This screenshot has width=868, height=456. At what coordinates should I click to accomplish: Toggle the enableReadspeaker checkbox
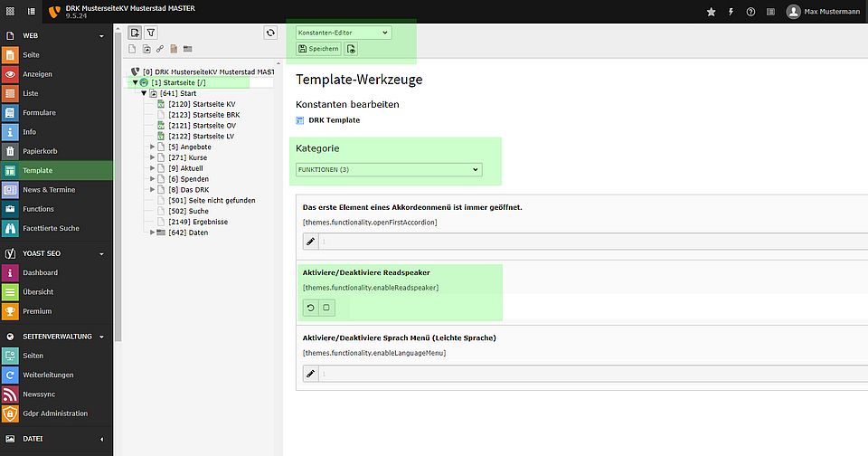(326, 308)
